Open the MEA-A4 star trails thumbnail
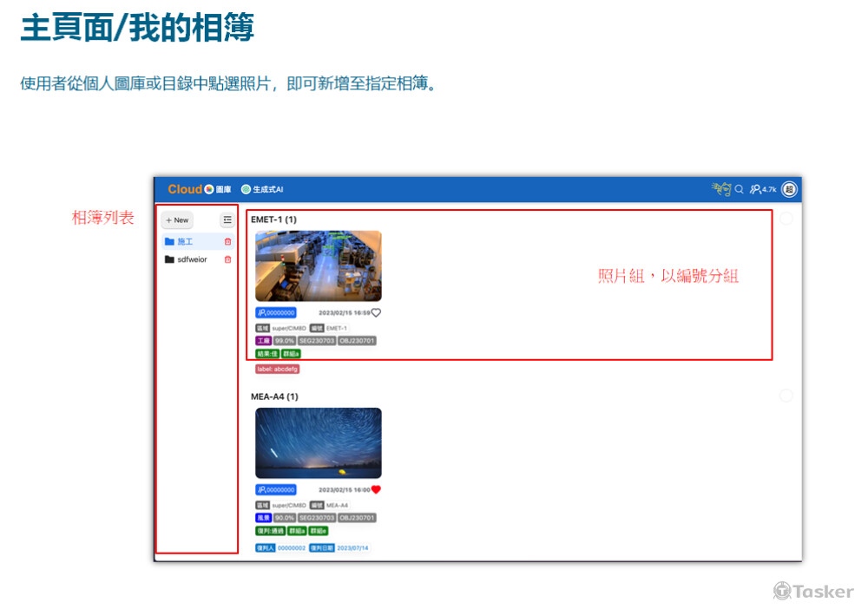The width and height of the screenshot is (868, 609). coord(318,442)
